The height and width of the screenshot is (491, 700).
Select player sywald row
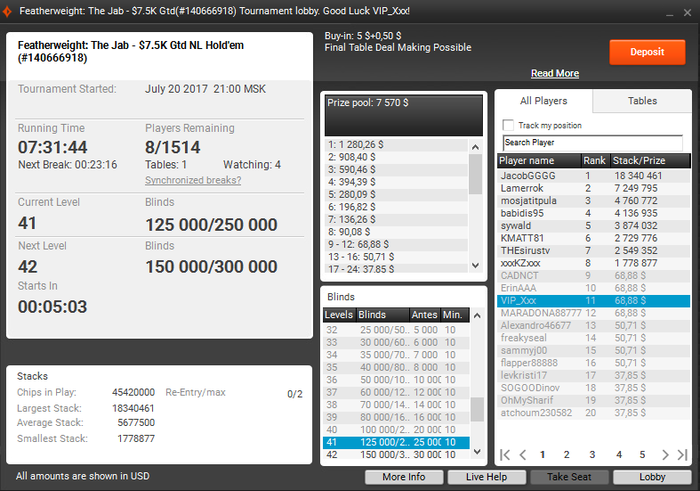tap(593, 226)
